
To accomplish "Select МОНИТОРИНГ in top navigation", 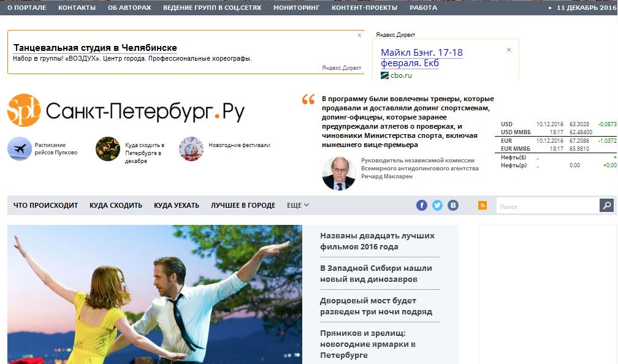I will (x=296, y=7).
